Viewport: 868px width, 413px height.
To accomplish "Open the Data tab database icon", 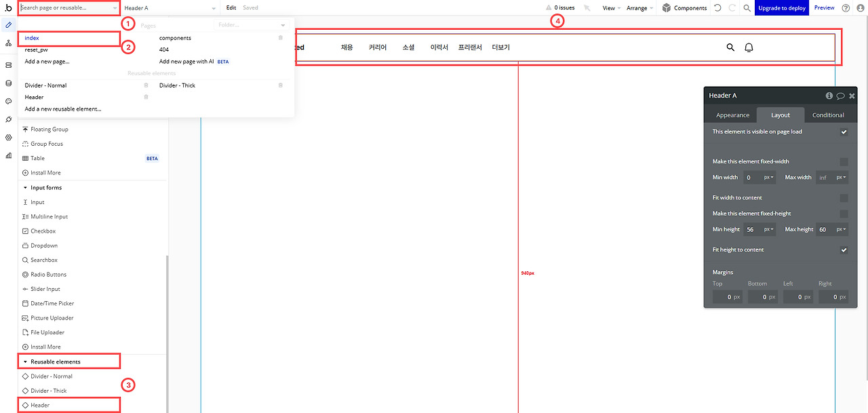I will (8, 83).
